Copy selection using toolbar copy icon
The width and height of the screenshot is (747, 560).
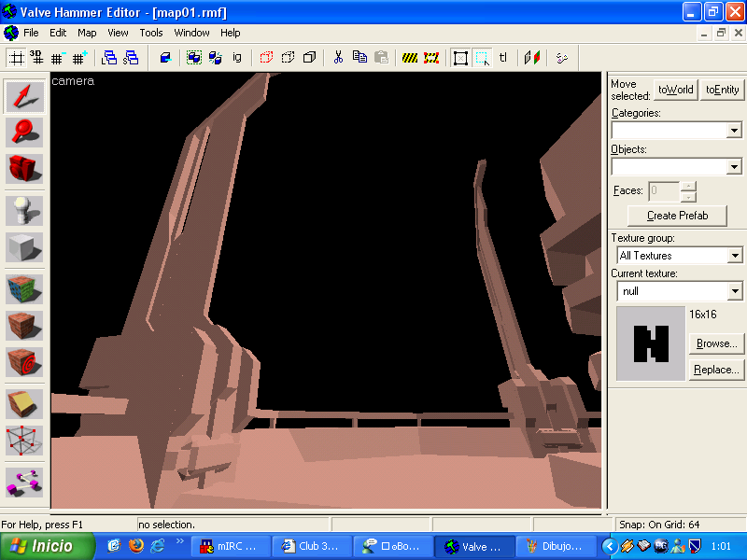point(359,58)
